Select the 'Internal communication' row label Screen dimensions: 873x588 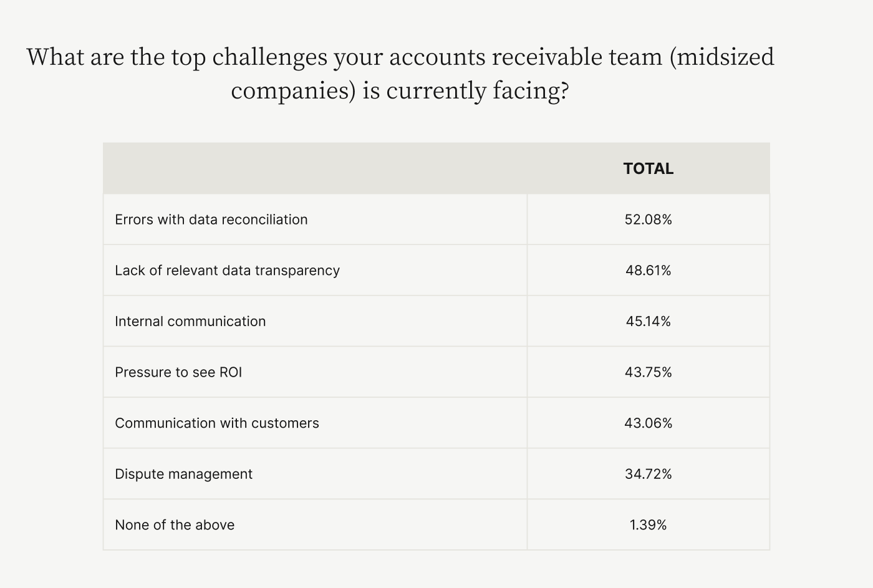coord(190,321)
